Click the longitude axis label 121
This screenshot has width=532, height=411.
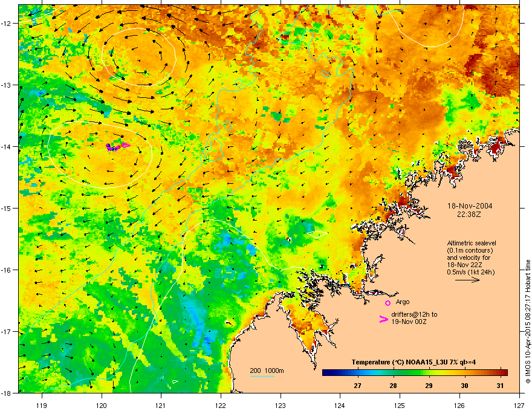tap(161, 405)
